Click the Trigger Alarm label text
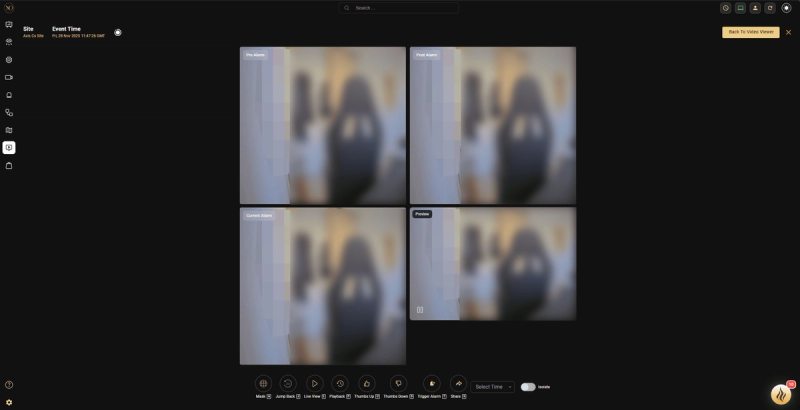Viewport: 800px width, 410px height. 429,396
